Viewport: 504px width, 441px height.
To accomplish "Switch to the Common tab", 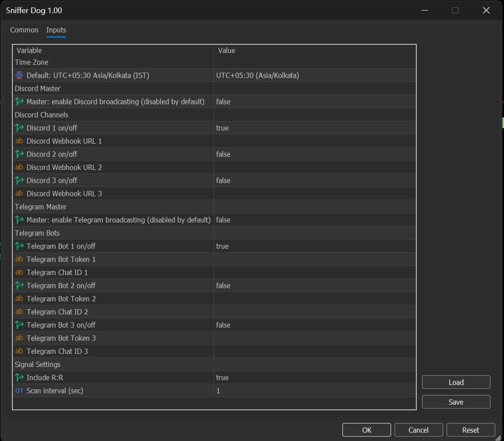I will point(24,30).
